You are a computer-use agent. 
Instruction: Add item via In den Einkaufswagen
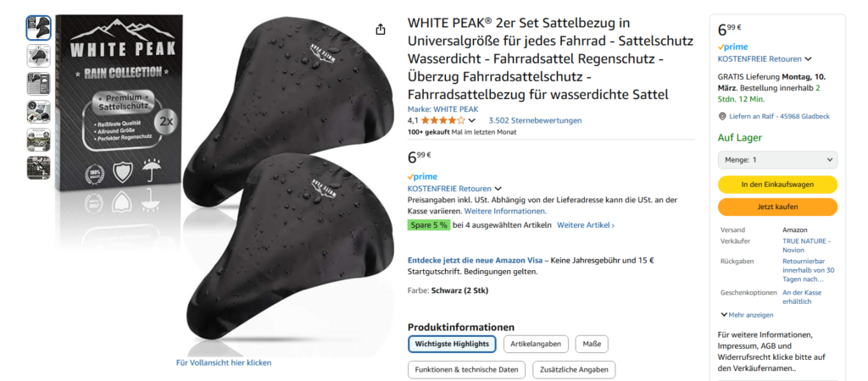(x=777, y=185)
